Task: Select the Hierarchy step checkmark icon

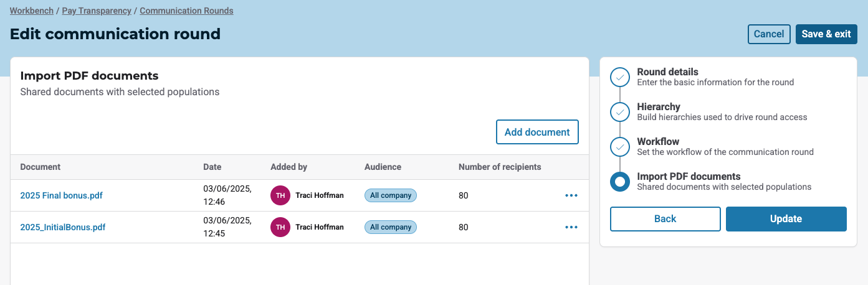Action: click(620, 112)
